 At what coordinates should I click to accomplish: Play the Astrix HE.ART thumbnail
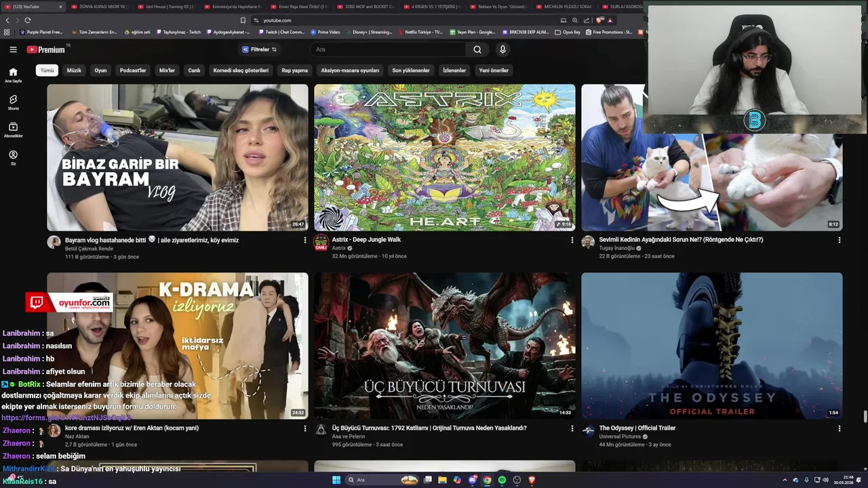coord(445,157)
